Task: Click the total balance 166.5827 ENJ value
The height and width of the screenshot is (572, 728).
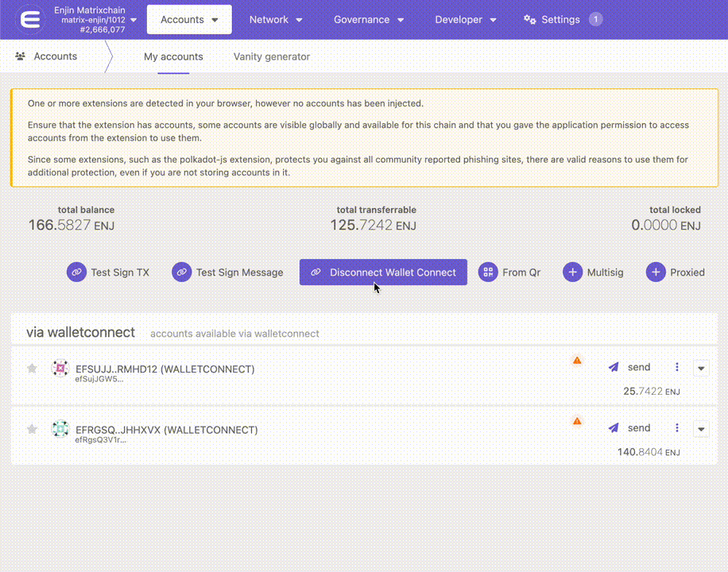Action: pyautogui.click(x=72, y=225)
